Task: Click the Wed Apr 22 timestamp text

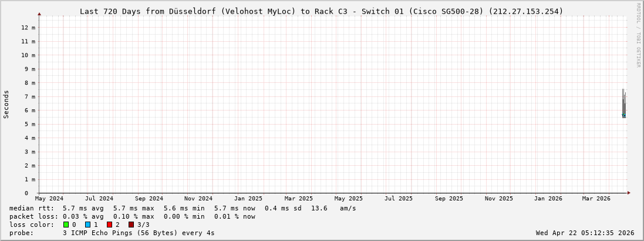Action: pos(585,233)
